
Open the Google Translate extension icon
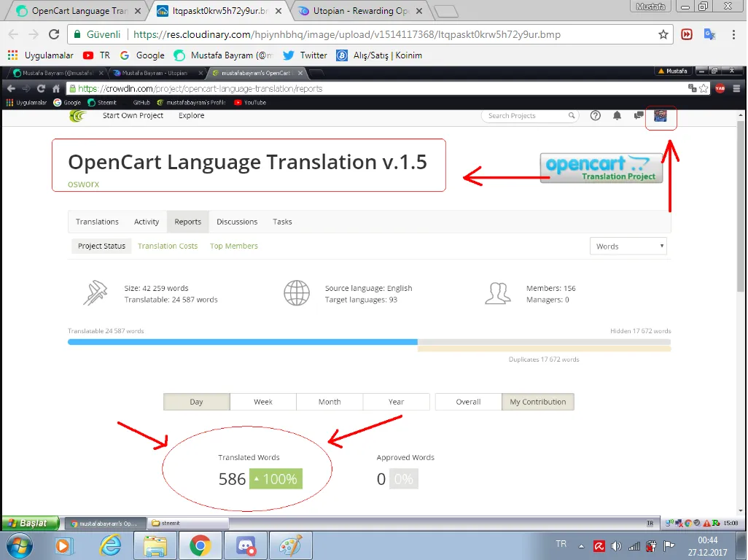point(709,34)
